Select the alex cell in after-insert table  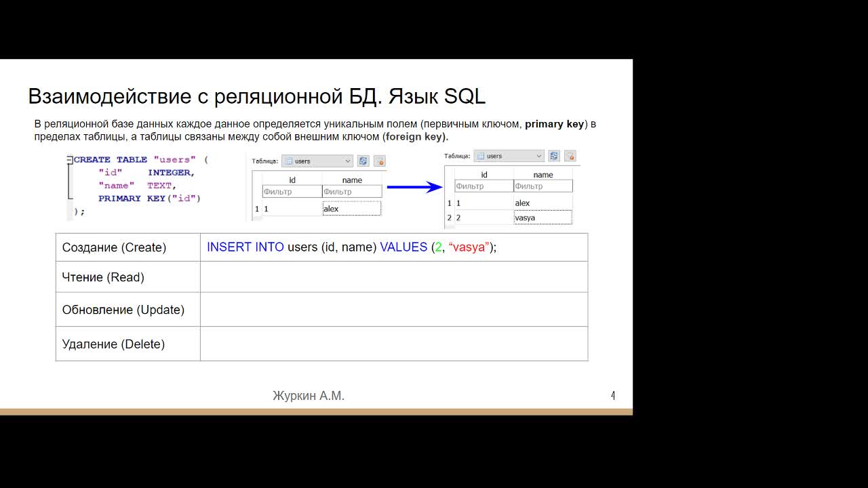point(543,203)
